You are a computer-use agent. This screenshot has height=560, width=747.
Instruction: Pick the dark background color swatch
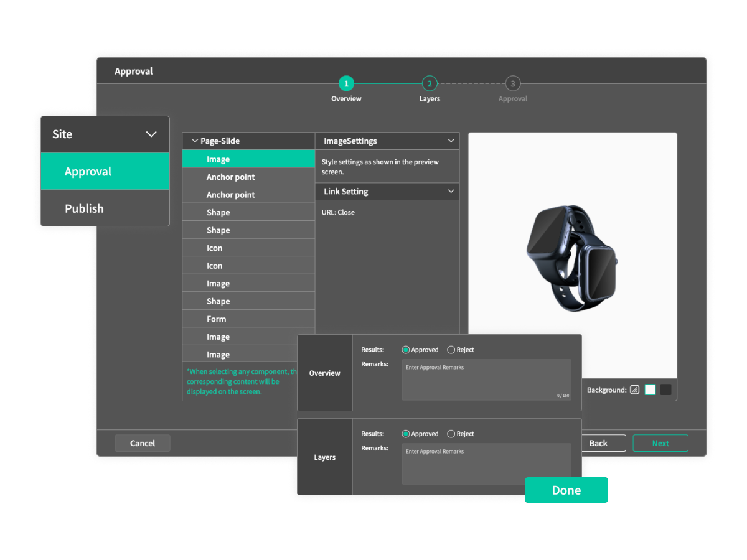tap(666, 390)
